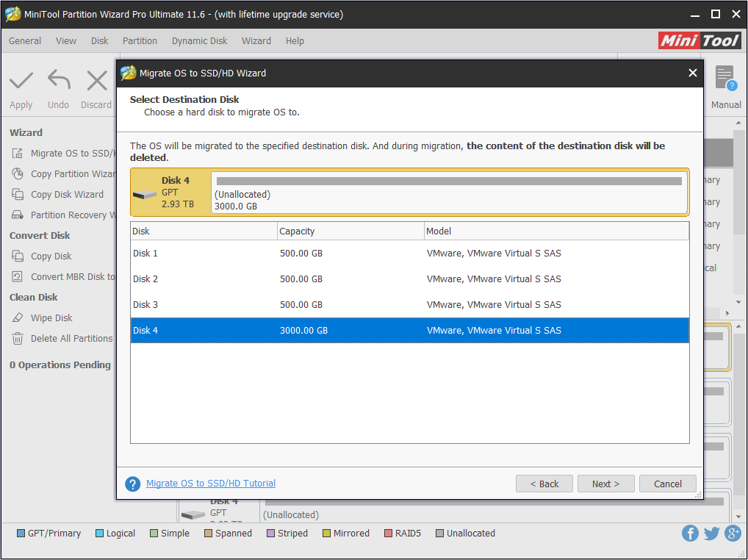Click 0 Operations Pending text
Viewport: 748px width, 560px height.
point(60,365)
